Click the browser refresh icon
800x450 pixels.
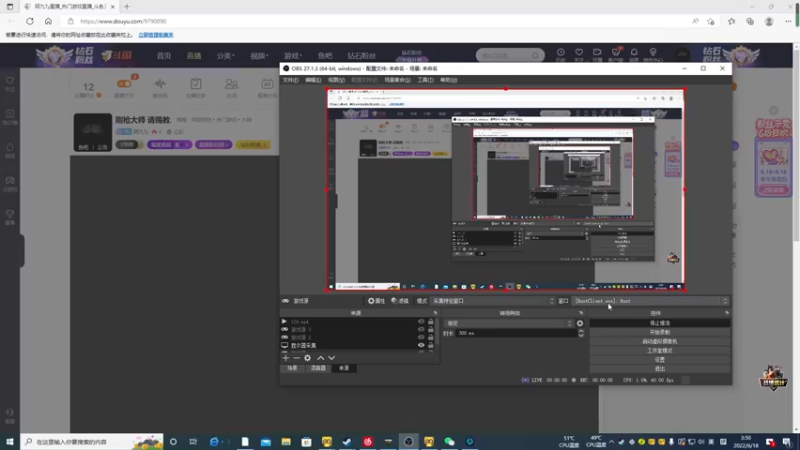pos(30,21)
